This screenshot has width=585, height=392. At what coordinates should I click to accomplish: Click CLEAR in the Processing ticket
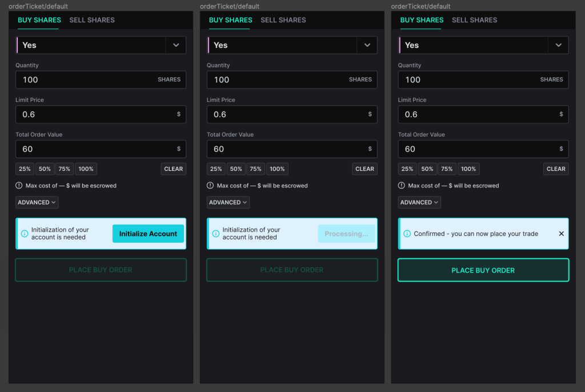tap(364, 169)
